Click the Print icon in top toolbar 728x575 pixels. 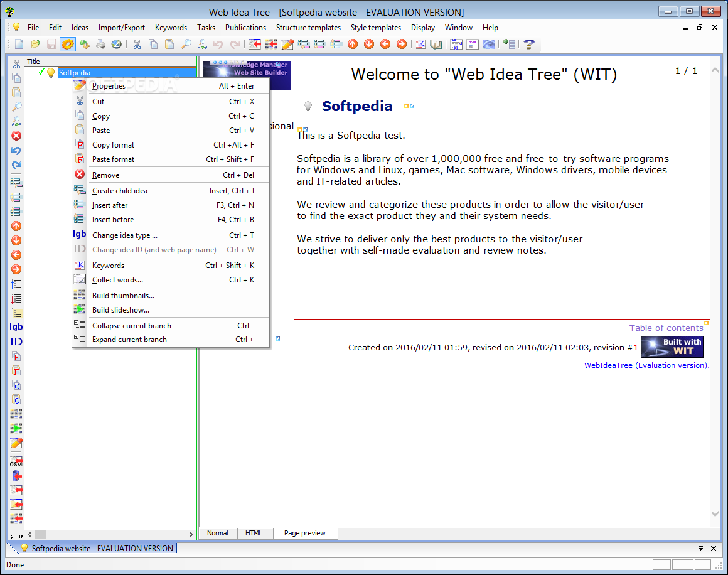(100, 44)
